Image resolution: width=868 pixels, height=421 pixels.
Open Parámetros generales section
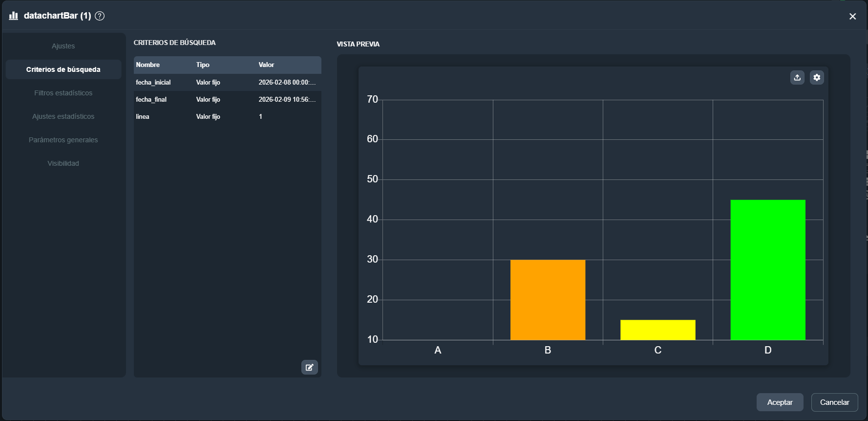click(63, 140)
